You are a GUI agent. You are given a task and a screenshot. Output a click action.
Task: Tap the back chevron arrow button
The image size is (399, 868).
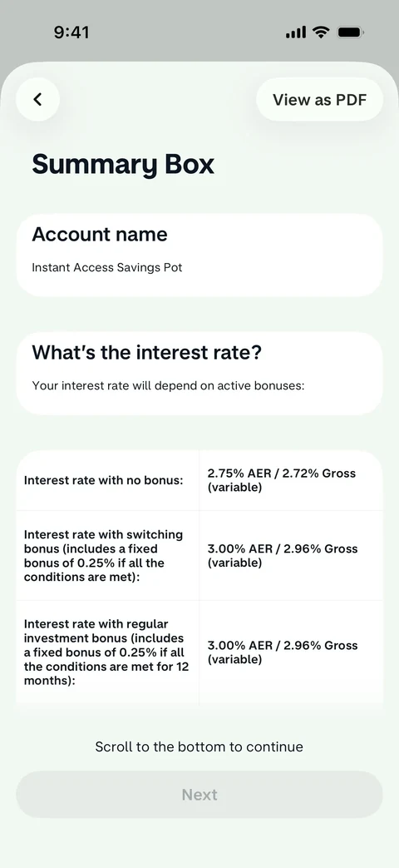[37, 100]
